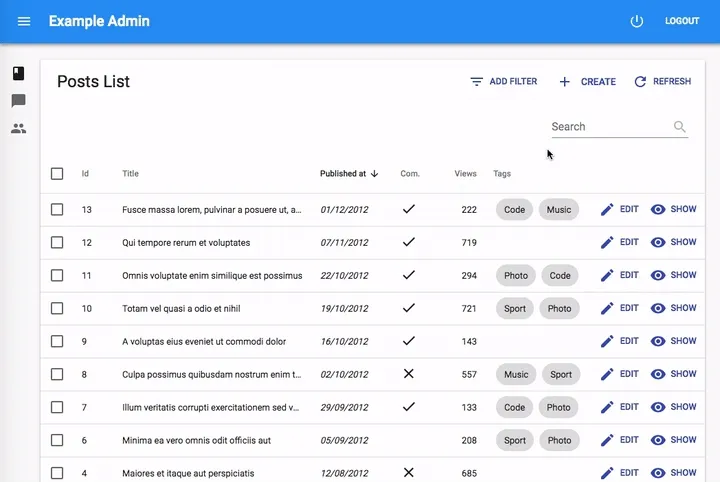Toggle the select-all checkbox in header
720x482 pixels.
(x=57, y=174)
